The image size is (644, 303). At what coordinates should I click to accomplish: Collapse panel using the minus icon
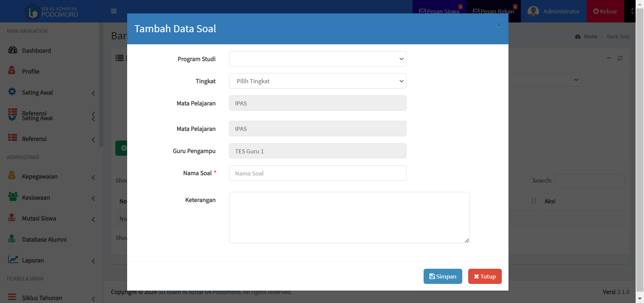(x=609, y=58)
